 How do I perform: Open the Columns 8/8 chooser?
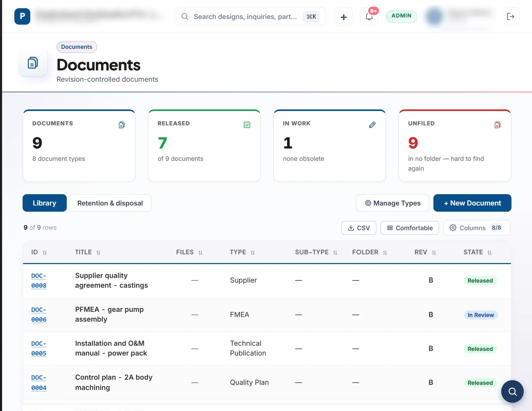[x=477, y=228]
